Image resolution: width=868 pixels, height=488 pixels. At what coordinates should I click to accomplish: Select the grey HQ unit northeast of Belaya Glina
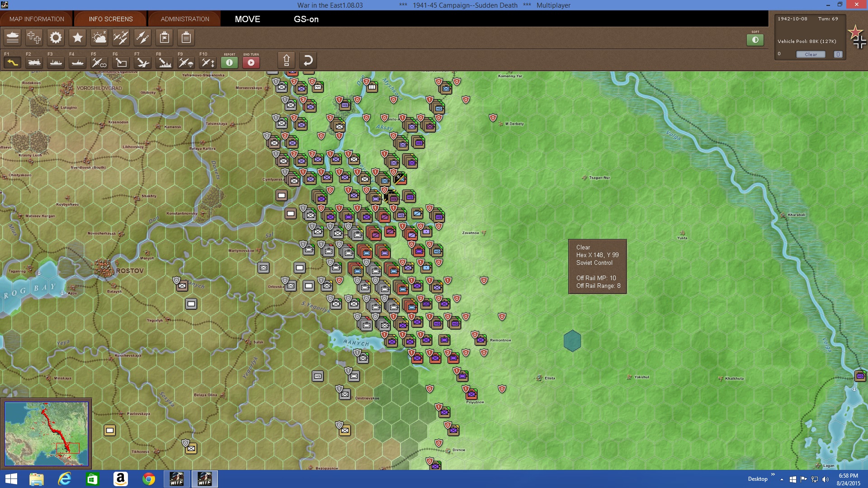click(318, 376)
